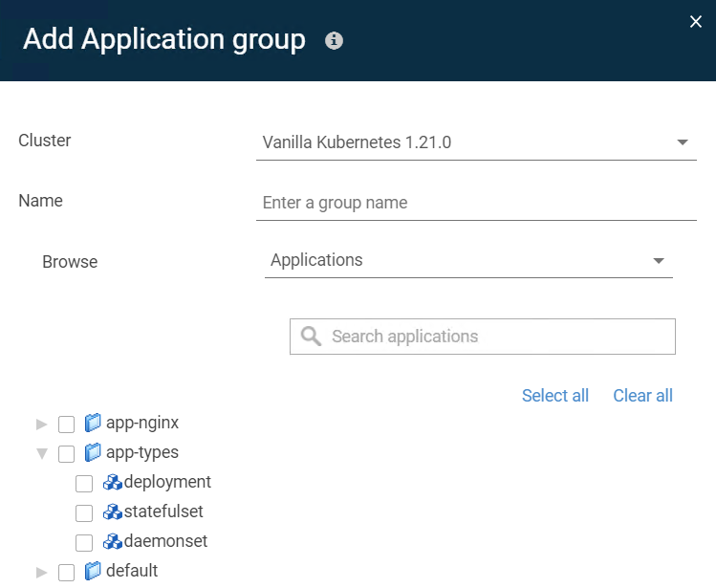Enable the daemonset checkbox
Image resolution: width=716 pixels, height=588 pixels.
pyautogui.click(x=84, y=543)
